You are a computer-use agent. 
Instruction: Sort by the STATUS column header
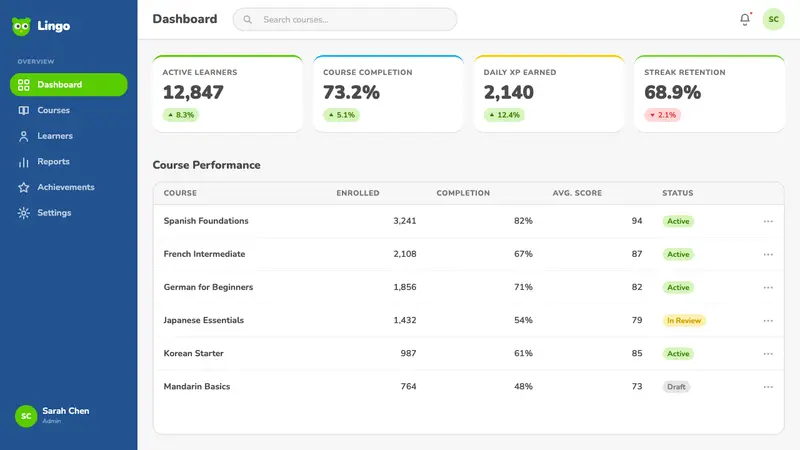pyautogui.click(x=678, y=193)
